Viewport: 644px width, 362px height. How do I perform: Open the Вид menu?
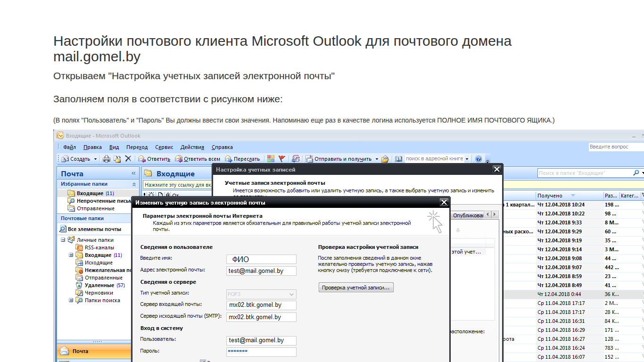(114, 147)
